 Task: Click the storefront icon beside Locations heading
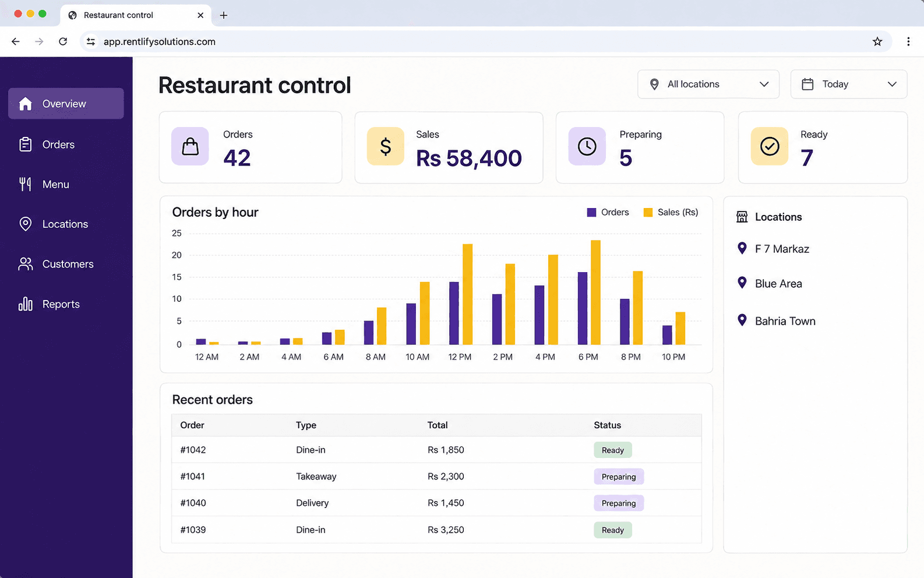[742, 217]
